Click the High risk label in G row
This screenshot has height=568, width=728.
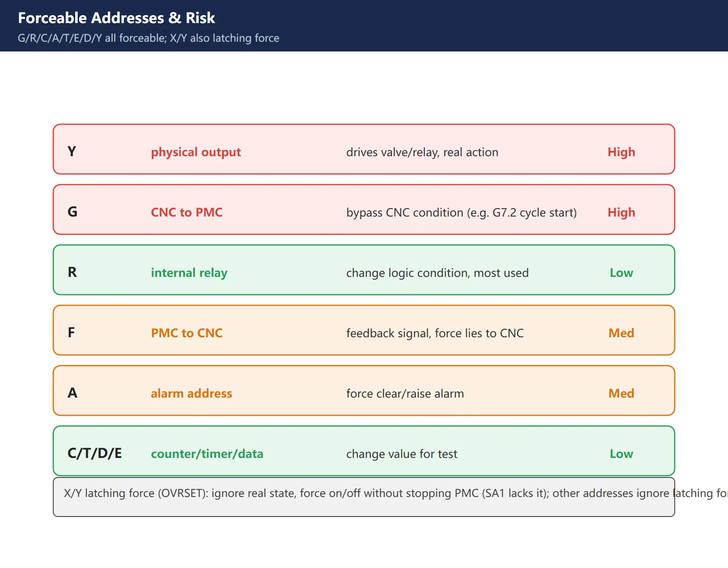(x=621, y=213)
